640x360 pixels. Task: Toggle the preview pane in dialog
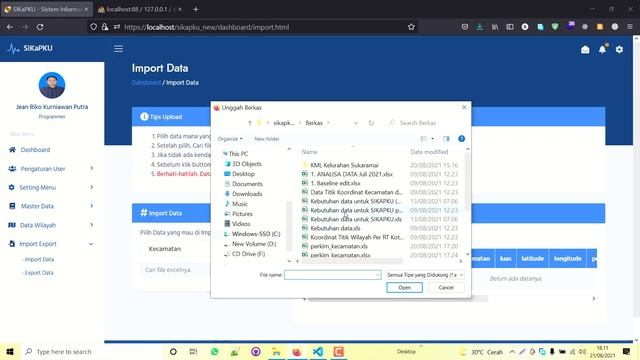pyautogui.click(x=446, y=139)
